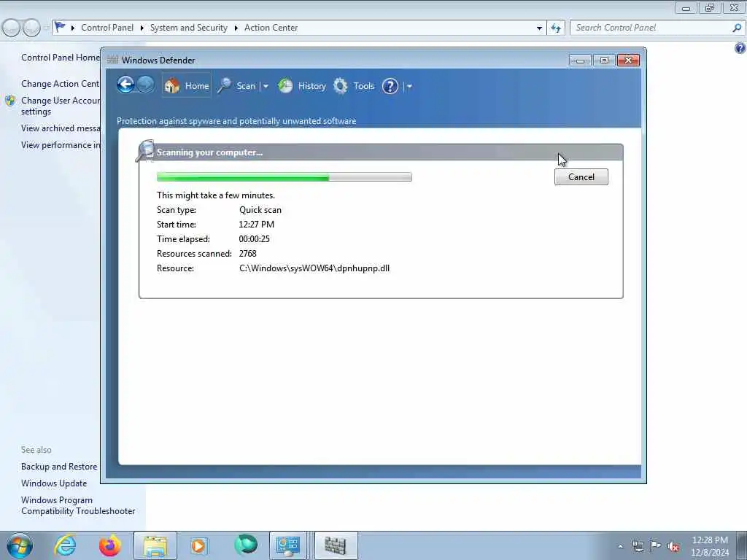Open the taskbar clock and date
The height and width of the screenshot is (560, 747).
click(710, 546)
